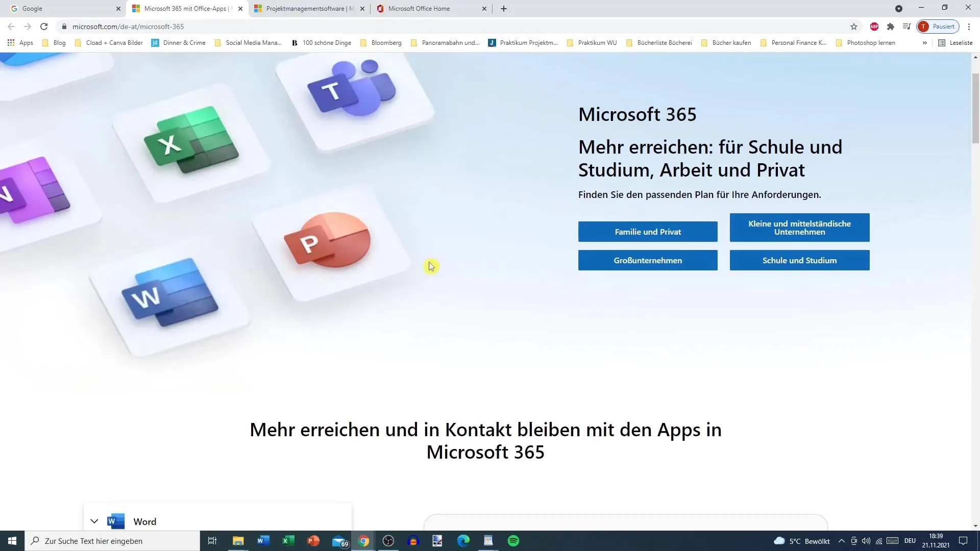
Task: Open the media control icon in toolbar
Action: point(906,27)
